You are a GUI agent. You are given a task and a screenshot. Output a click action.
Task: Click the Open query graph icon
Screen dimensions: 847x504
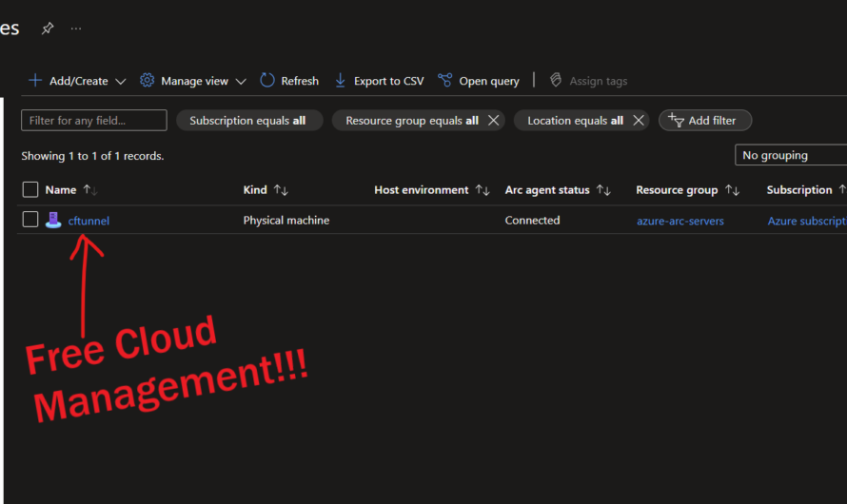(x=444, y=81)
